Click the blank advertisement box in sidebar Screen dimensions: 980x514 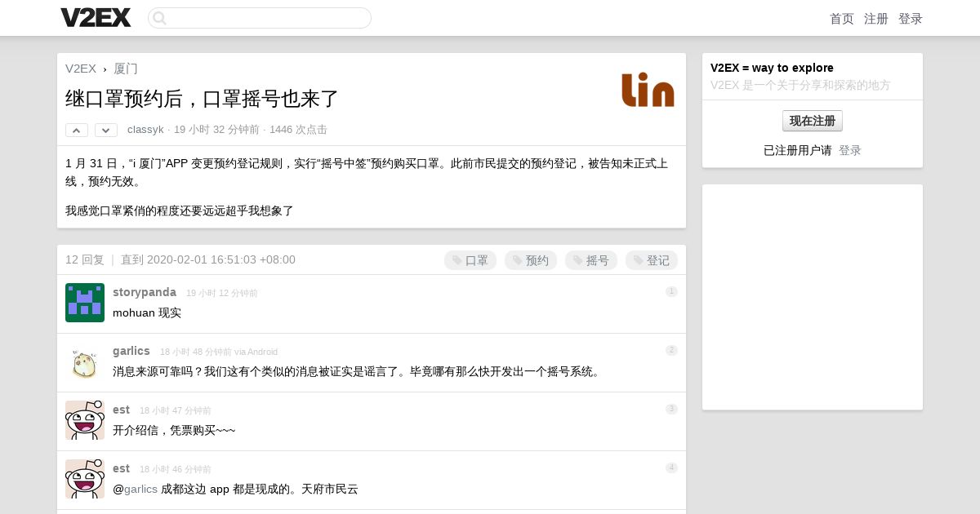[x=813, y=297]
